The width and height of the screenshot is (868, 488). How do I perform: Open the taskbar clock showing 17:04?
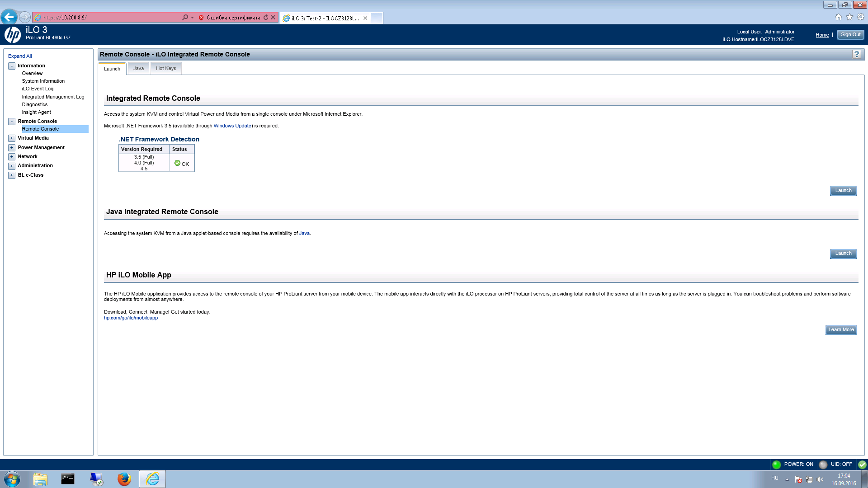pos(844,479)
